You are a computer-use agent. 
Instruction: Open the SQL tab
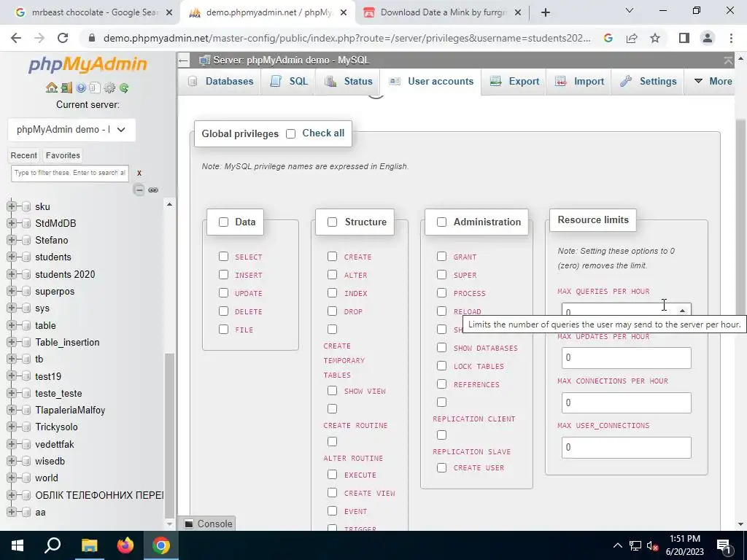coord(289,82)
